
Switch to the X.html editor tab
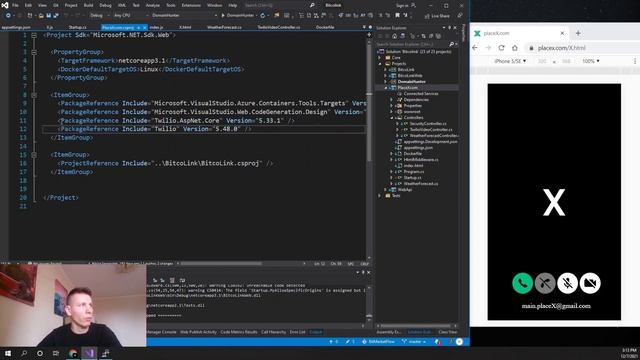(185, 27)
